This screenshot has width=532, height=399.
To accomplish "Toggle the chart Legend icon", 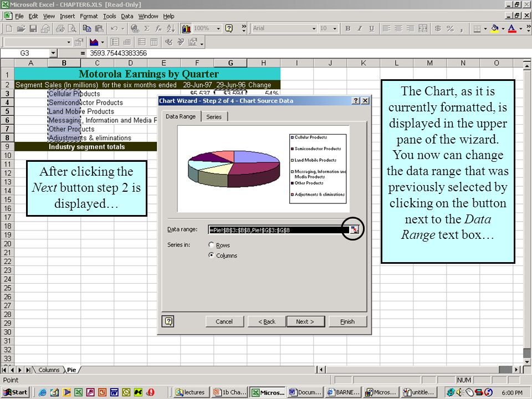I will [115, 43].
